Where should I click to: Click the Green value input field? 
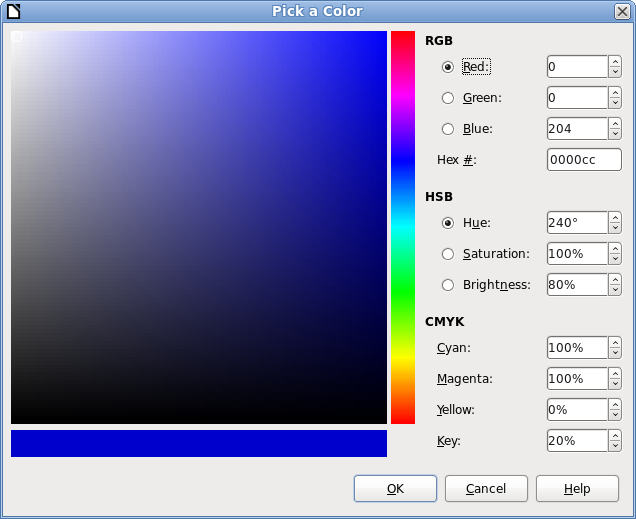point(577,98)
